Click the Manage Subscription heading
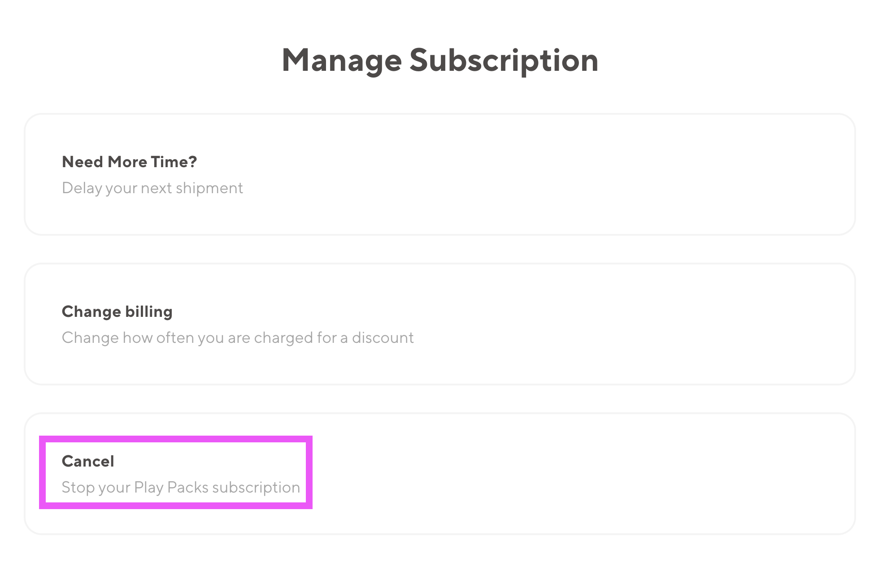The image size is (883, 588). [x=440, y=60]
